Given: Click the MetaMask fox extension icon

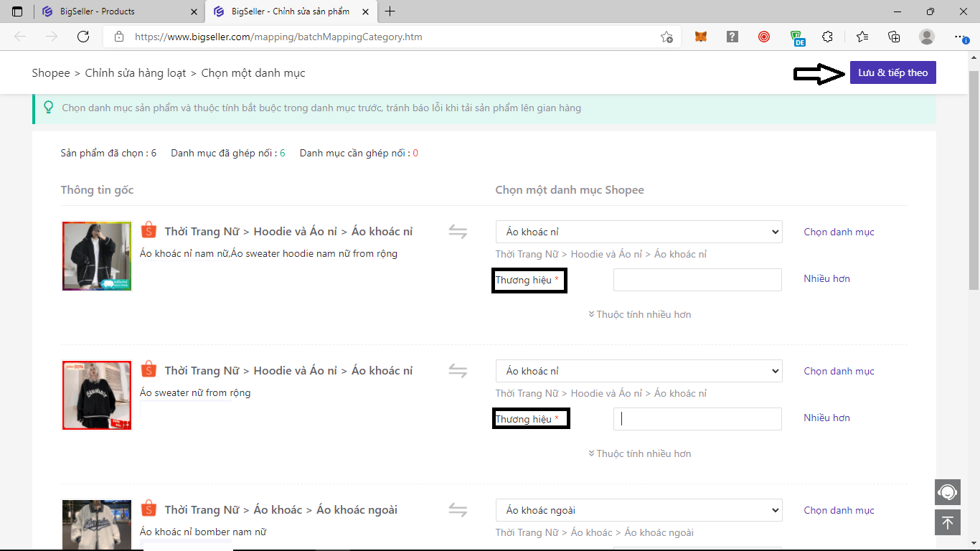Looking at the screenshot, I should pos(700,37).
